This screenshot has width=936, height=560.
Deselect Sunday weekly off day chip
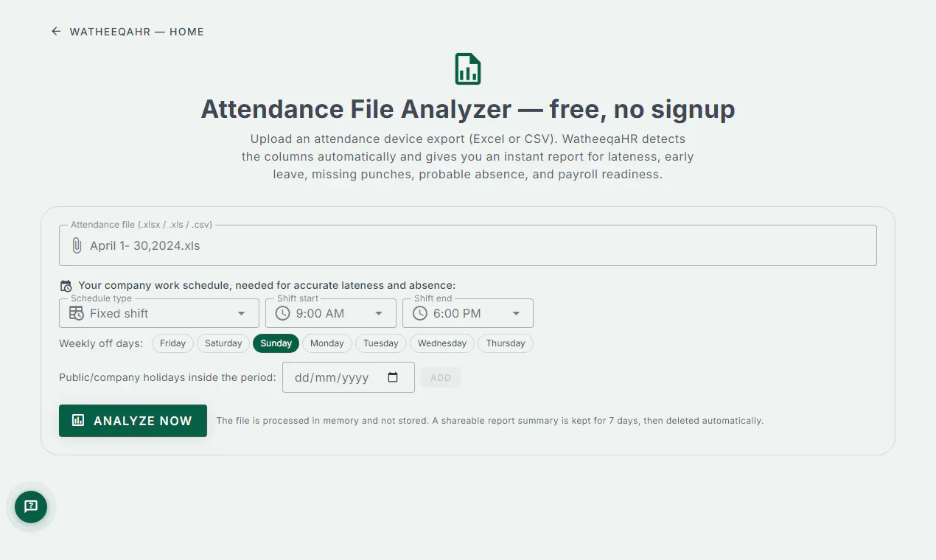pos(276,343)
